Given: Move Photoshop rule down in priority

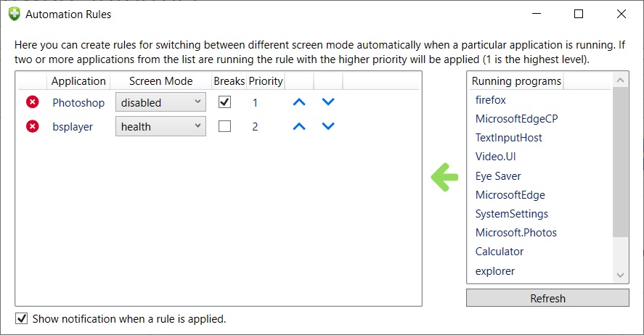Looking at the screenshot, I should [328, 102].
